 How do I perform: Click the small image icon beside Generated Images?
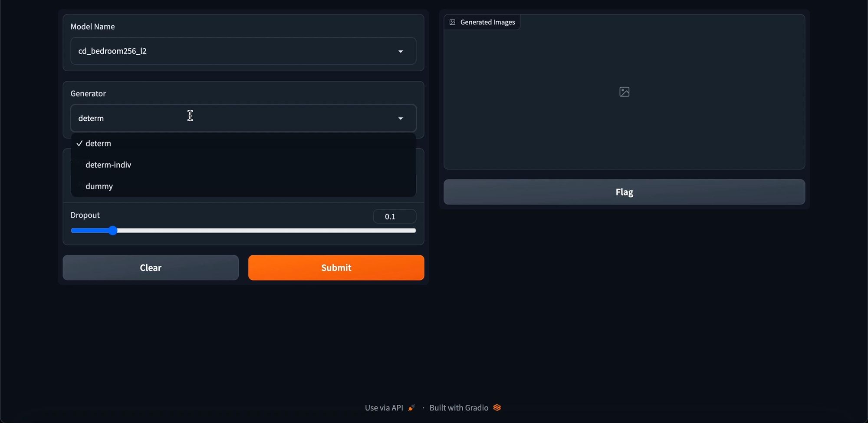coord(452,22)
